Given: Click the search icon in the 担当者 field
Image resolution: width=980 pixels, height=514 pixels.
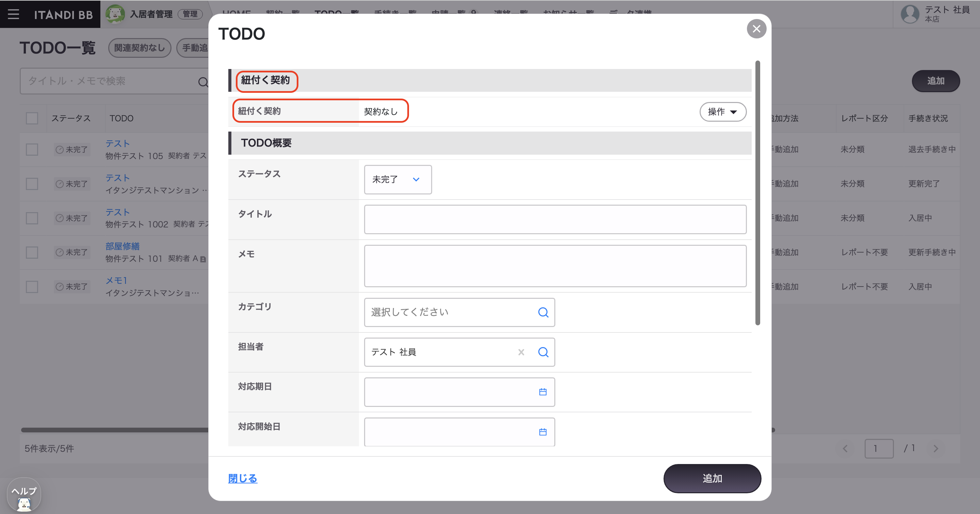Looking at the screenshot, I should [543, 353].
